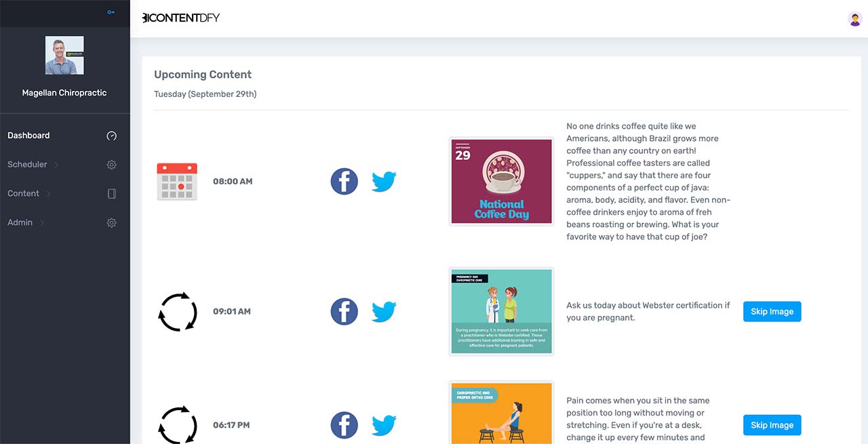Viewport: 868px width, 444px height.
Task: Open the National Coffee Day image thumbnail
Action: pos(501,181)
